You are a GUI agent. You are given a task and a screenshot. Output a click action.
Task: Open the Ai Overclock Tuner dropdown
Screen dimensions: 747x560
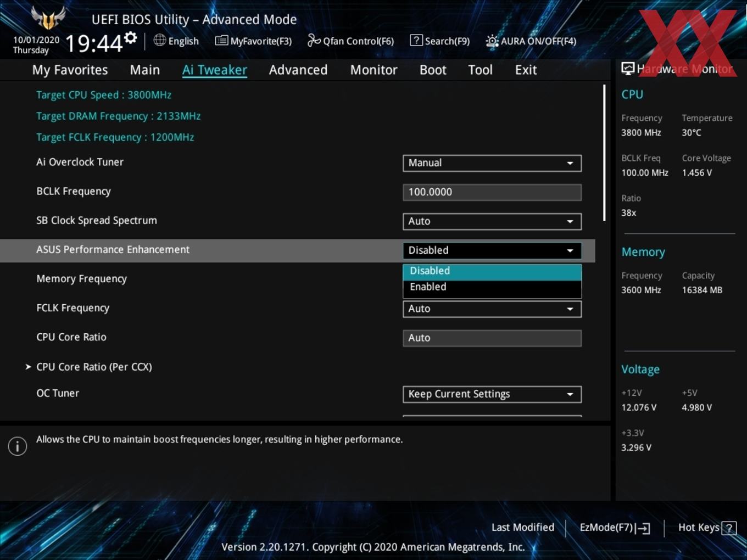[492, 163]
